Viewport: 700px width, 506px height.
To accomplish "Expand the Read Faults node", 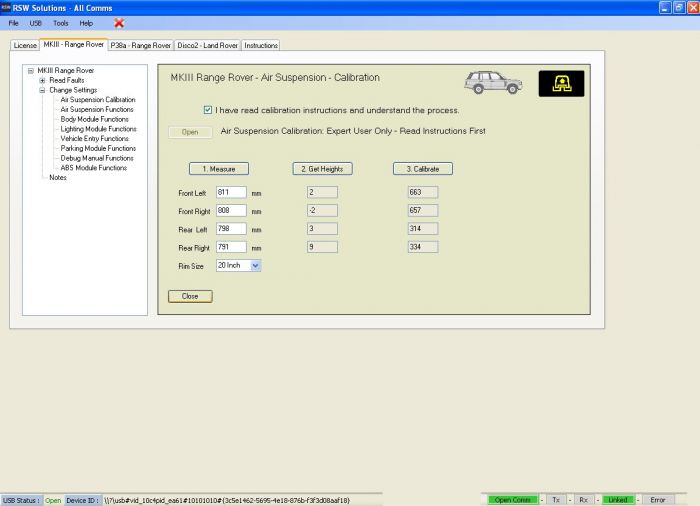I will pos(42,80).
